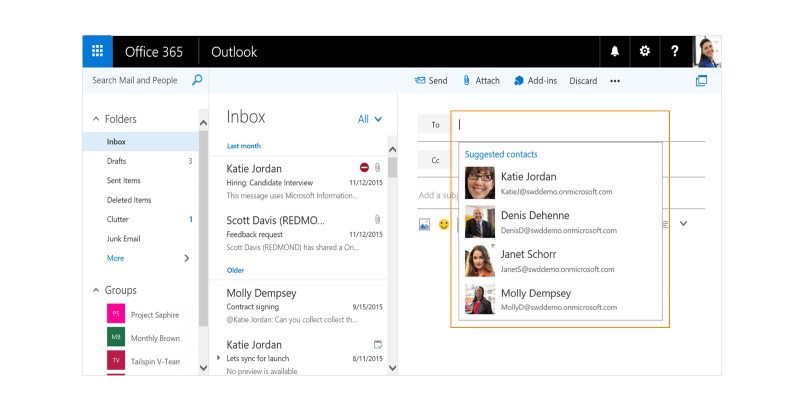The image size is (806, 411).
Task: Expand the Lets sync for launch conversation
Action: [218, 358]
